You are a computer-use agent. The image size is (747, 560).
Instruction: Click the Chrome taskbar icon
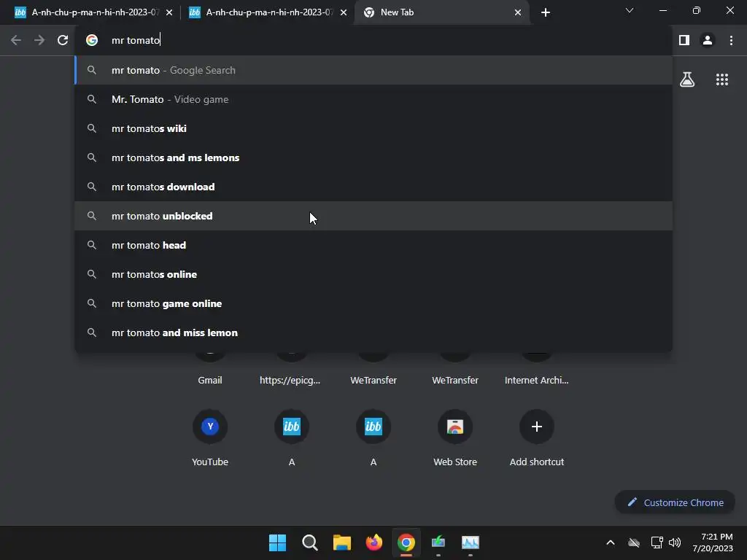[x=406, y=542]
